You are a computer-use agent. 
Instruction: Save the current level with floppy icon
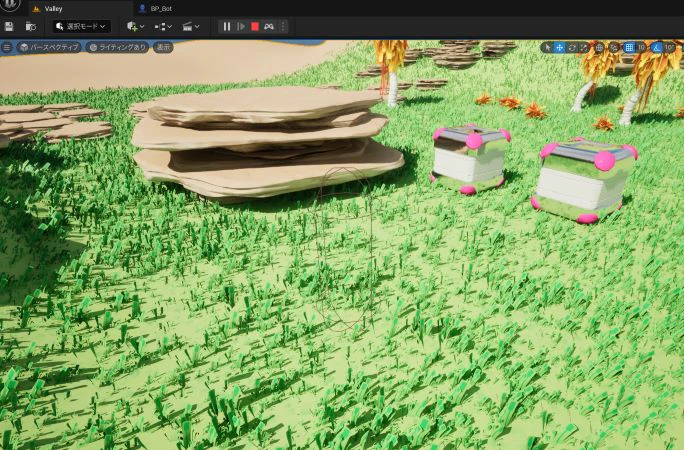[9, 27]
